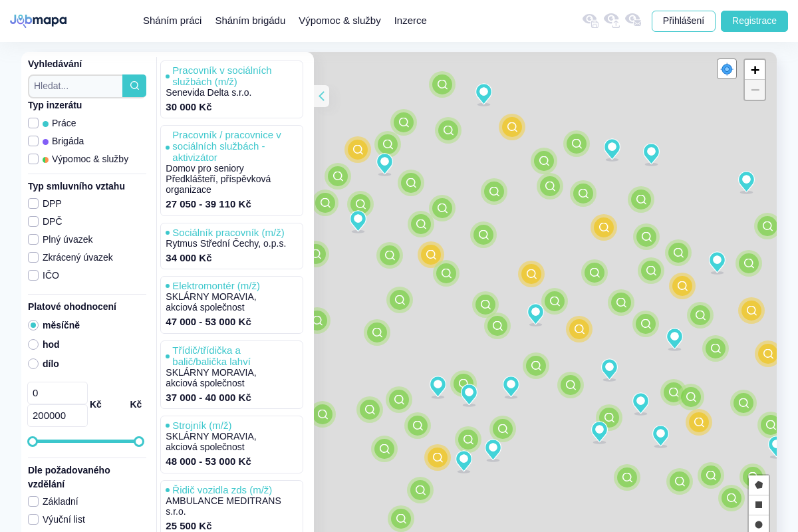Click the AMBULANCE MEDITRANS s.r.o. company name

coord(223,506)
